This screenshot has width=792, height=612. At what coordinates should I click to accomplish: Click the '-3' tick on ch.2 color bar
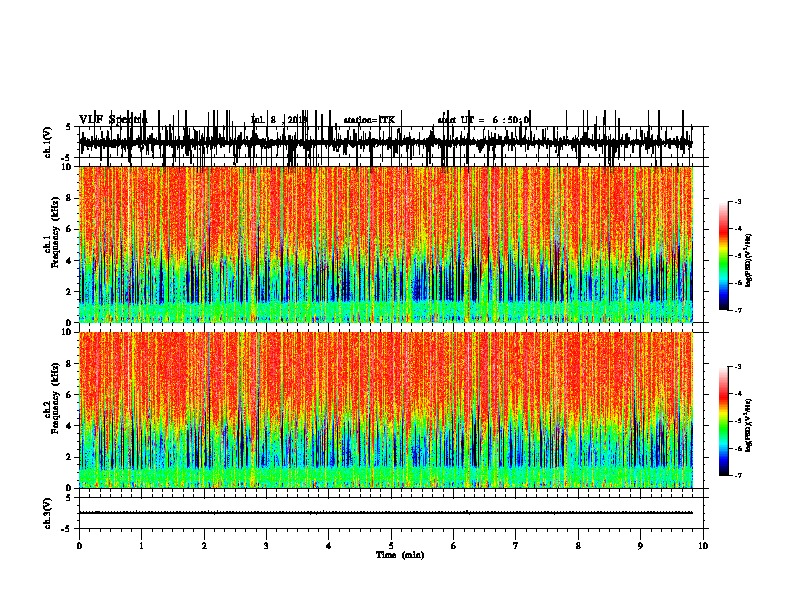click(x=738, y=367)
